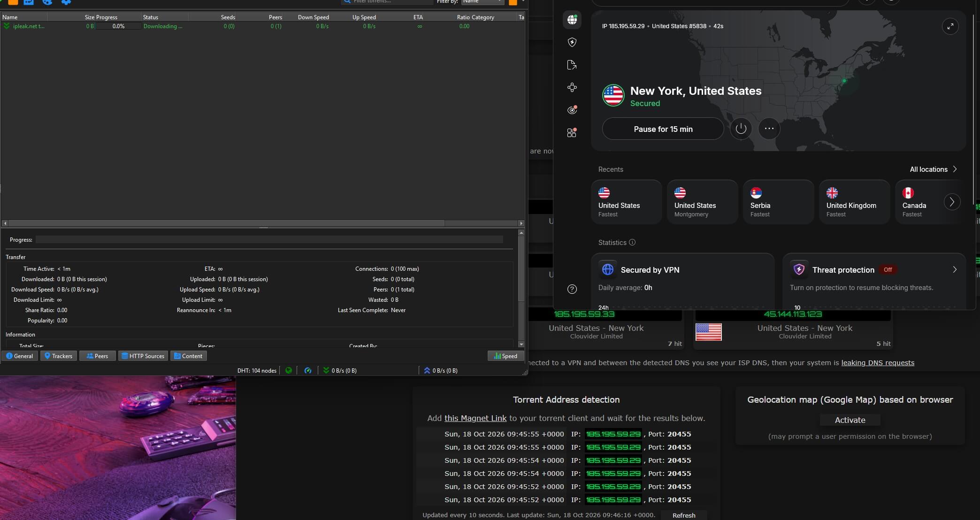
Task: Switch to the Trackers tab
Action: pyautogui.click(x=58, y=356)
